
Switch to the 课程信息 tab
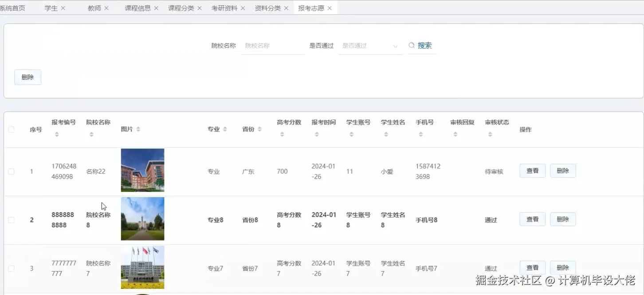coord(138,8)
